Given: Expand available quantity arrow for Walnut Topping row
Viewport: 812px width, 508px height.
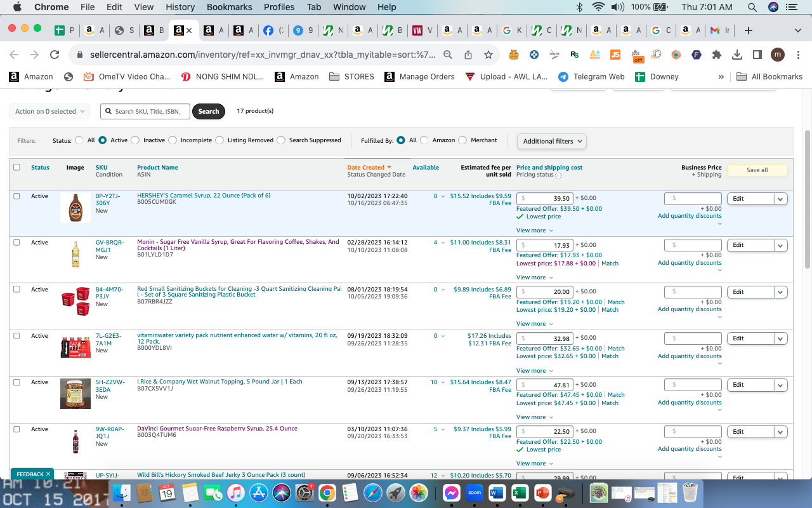Looking at the screenshot, I should pyautogui.click(x=443, y=382).
